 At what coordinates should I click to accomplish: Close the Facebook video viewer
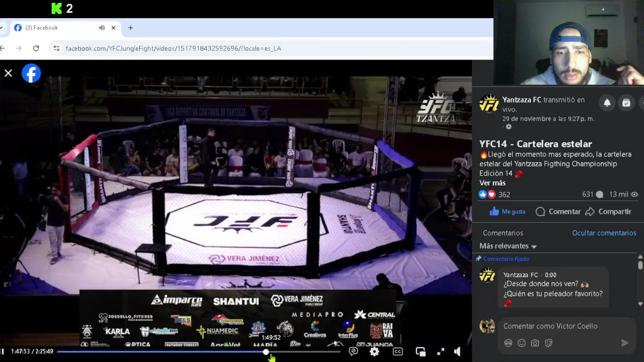[x=8, y=73]
